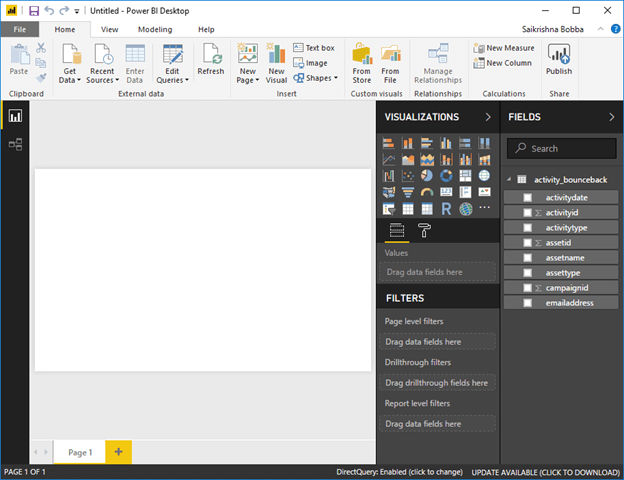Click Refresh in the ribbon
This screenshot has width=624, height=480.
[211, 59]
